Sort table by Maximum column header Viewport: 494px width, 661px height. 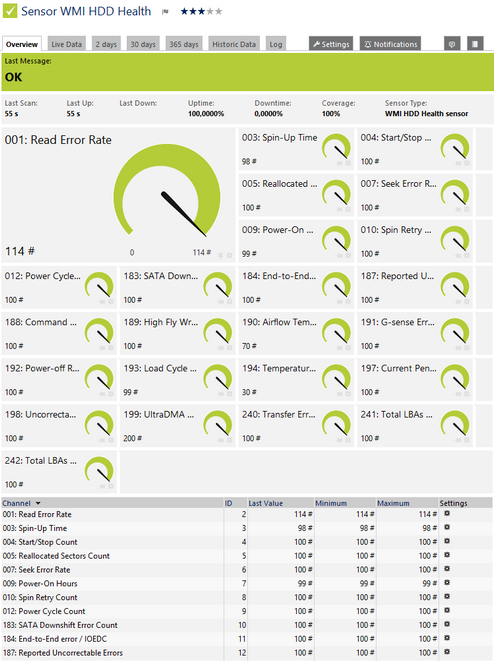[393, 503]
